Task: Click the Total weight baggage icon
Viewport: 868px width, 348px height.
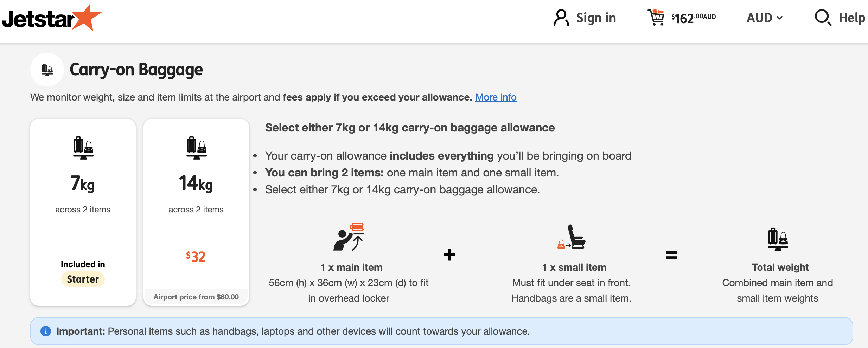Action: click(778, 239)
